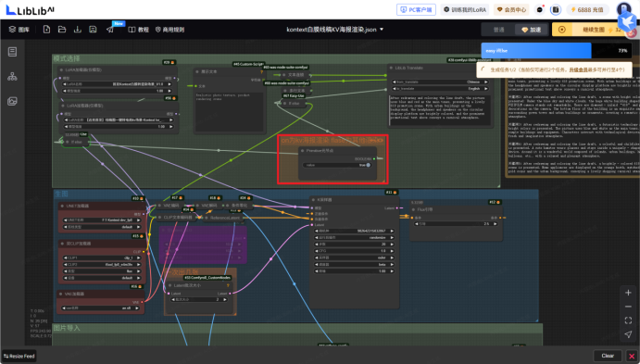Screen dimensions: 640x364
Task: Open the 图库 gallery icon
Action: click(19, 30)
